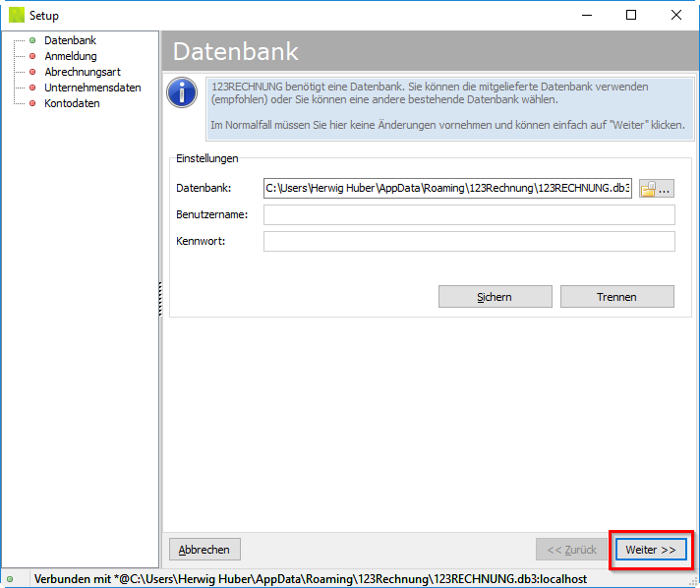Screen dimensions: 700x588
Task: Select the Anmeldung step in the tree
Action: 71,56
